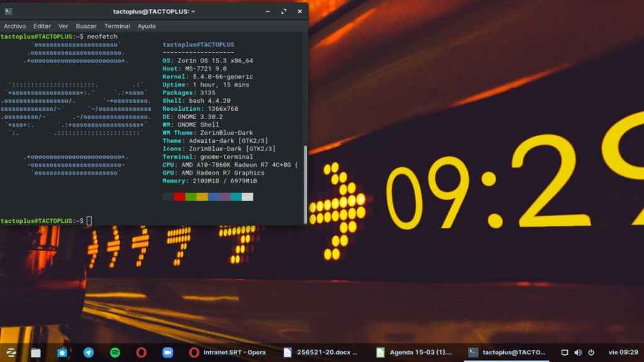Launch Opera browser pinned icon
The width and height of the screenshot is (644, 362).
(142, 352)
